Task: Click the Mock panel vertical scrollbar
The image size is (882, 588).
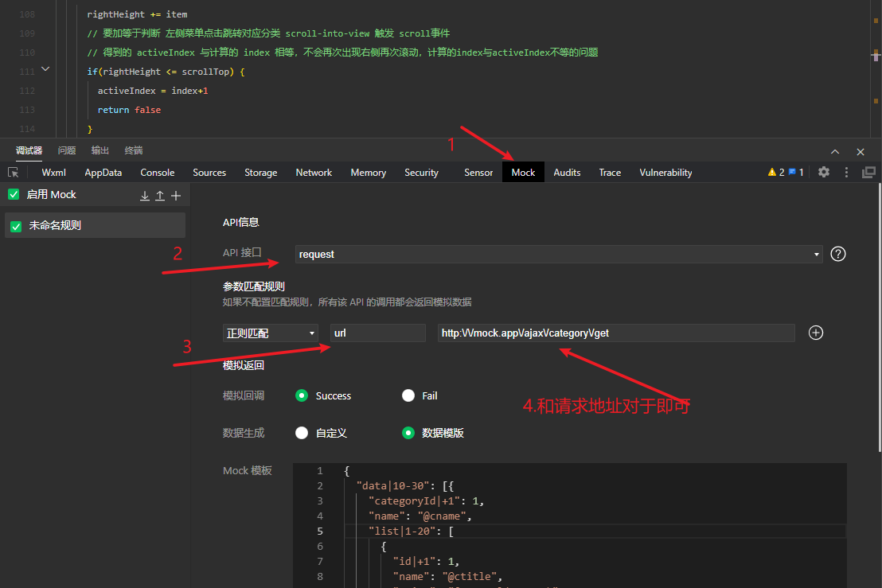Action: pos(879,317)
